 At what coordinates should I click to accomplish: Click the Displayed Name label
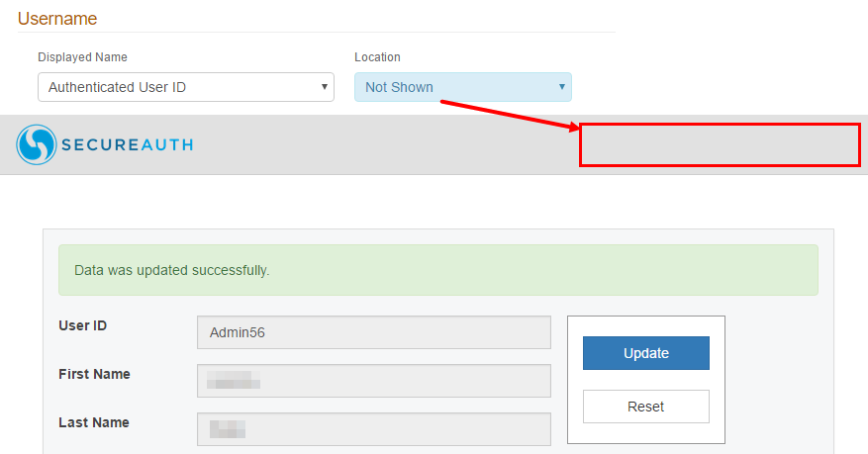(x=82, y=57)
